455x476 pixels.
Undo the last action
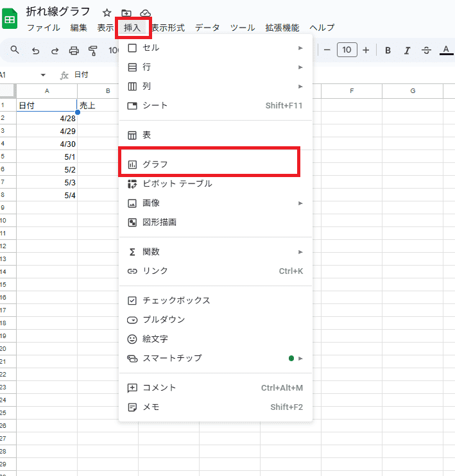point(35,51)
